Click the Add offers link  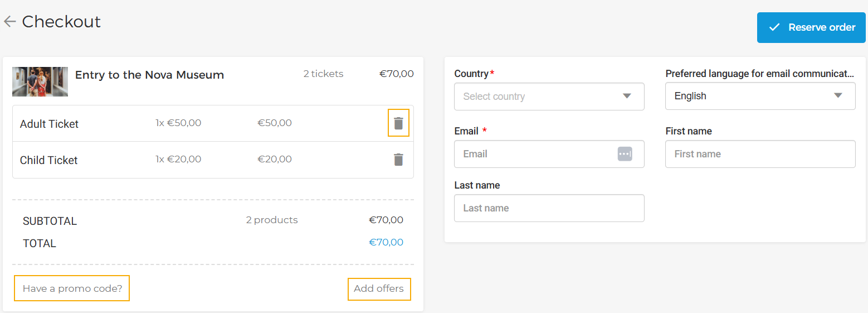point(379,288)
